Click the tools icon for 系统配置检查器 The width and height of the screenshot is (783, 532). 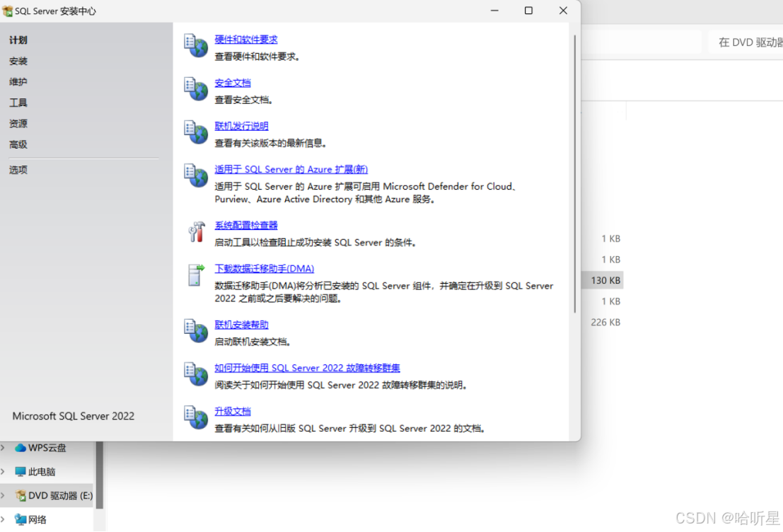pos(196,232)
